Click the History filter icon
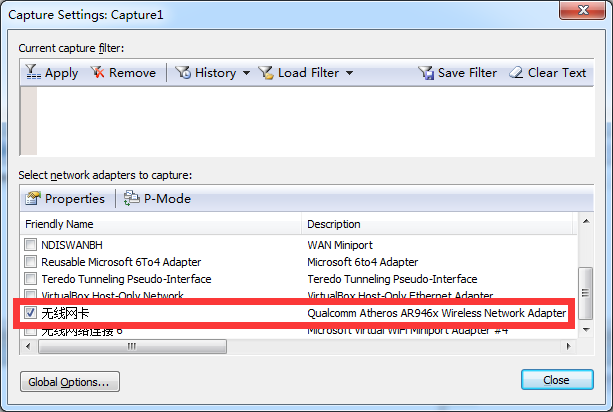The height and width of the screenshot is (412, 613). pyautogui.click(x=183, y=72)
